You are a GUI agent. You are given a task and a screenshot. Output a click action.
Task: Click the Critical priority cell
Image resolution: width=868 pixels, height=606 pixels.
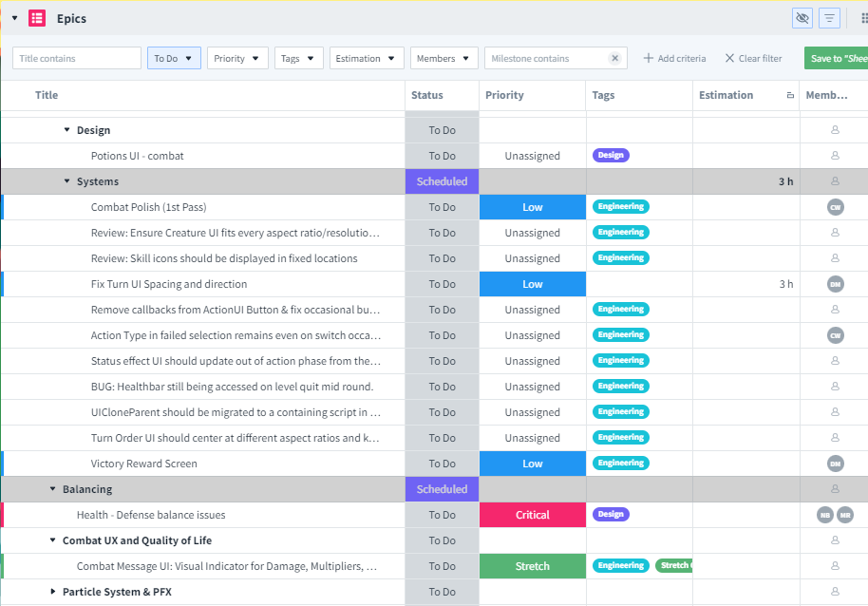533,515
